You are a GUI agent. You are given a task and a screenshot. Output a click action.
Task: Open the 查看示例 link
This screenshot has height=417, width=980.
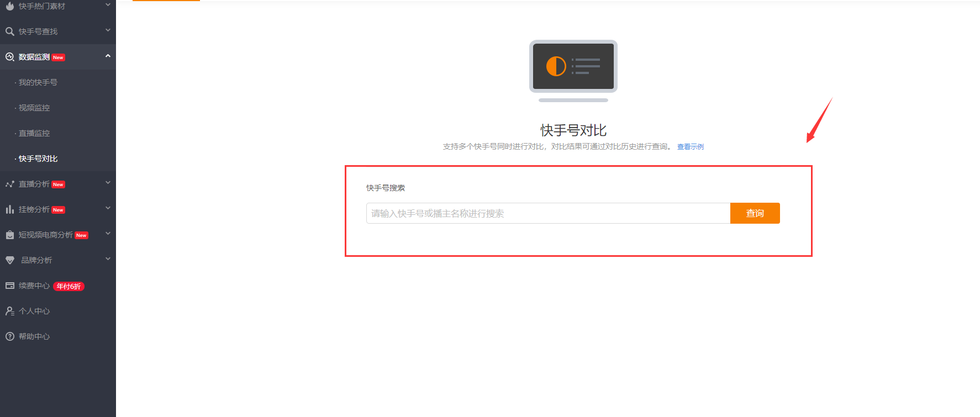[690, 147]
